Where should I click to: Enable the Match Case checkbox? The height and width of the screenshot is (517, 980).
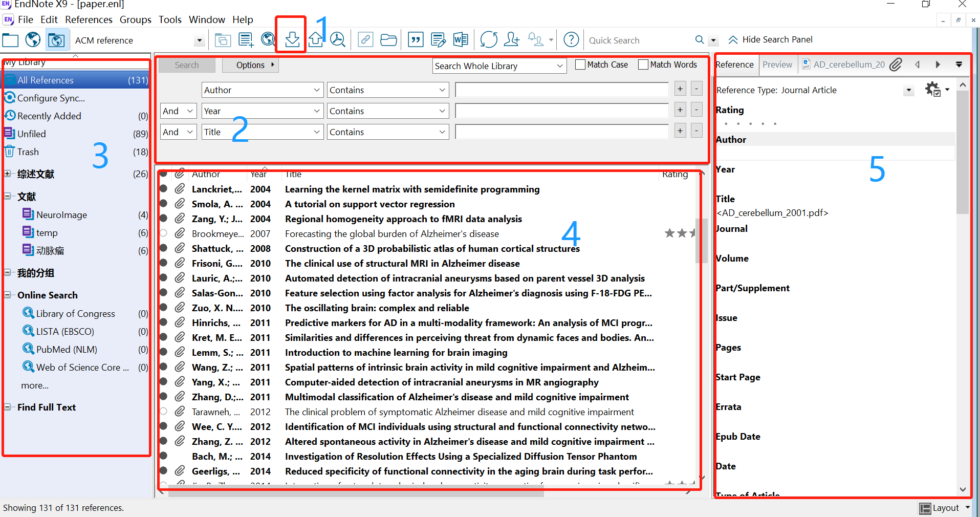(x=580, y=64)
